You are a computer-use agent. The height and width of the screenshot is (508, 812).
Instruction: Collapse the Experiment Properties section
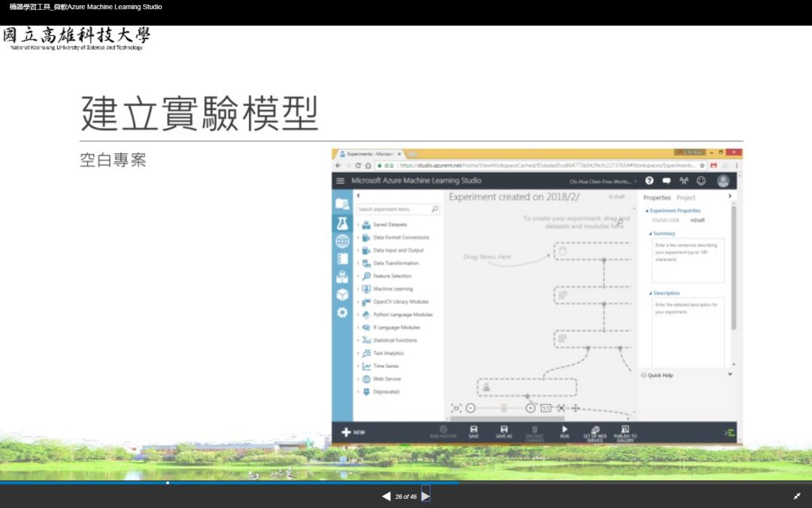pyautogui.click(x=647, y=211)
